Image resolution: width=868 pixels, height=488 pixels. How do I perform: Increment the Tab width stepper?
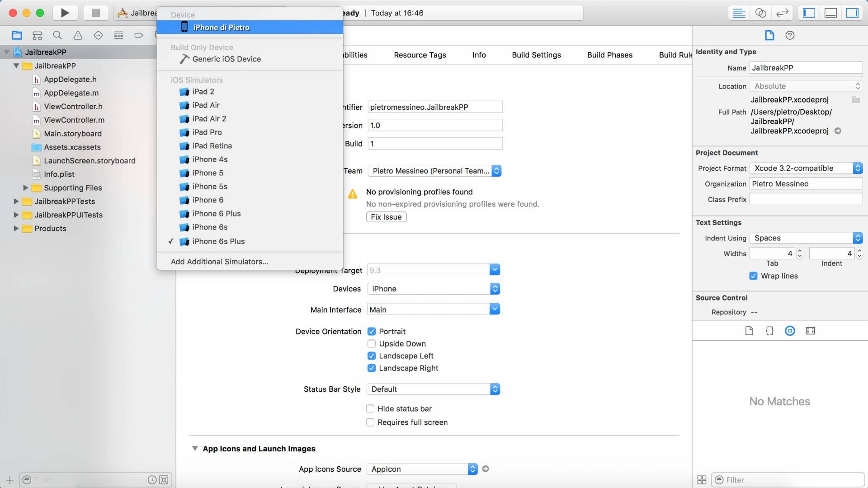[800, 251]
